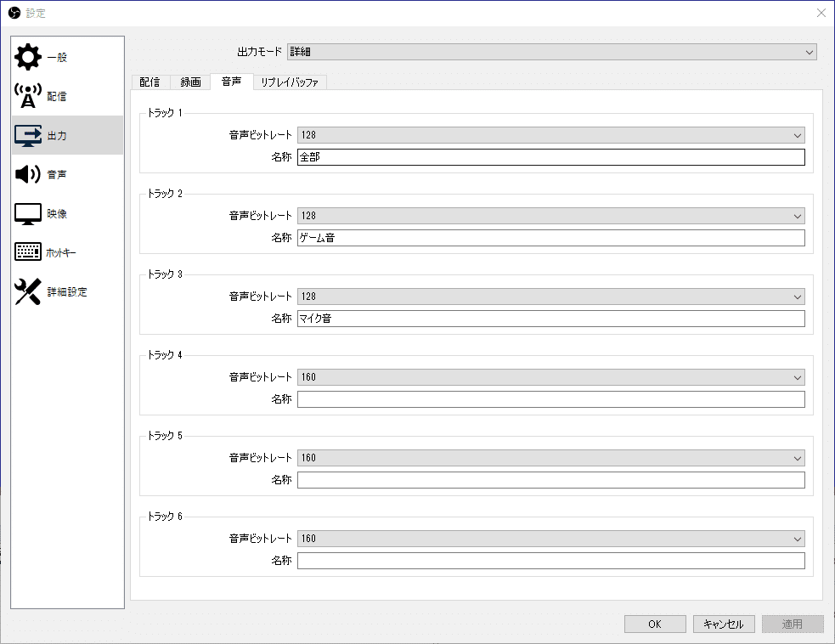
Task: Open the 映像 monitor icon in sidebar
Action: coord(28,213)
